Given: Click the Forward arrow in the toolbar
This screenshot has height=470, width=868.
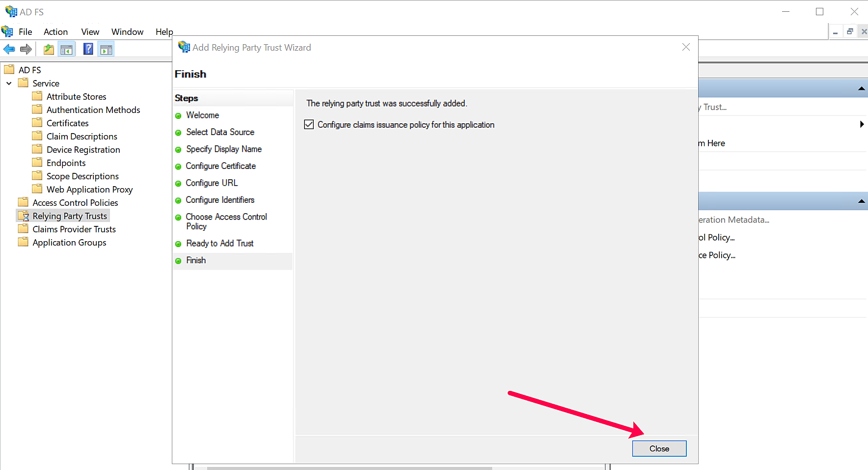Looking at the screenshot, I should 26,49.
